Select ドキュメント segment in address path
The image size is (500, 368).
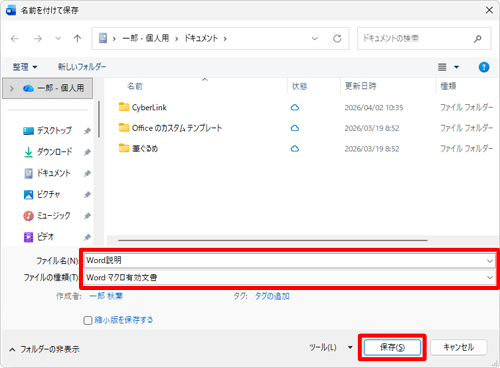201,38
